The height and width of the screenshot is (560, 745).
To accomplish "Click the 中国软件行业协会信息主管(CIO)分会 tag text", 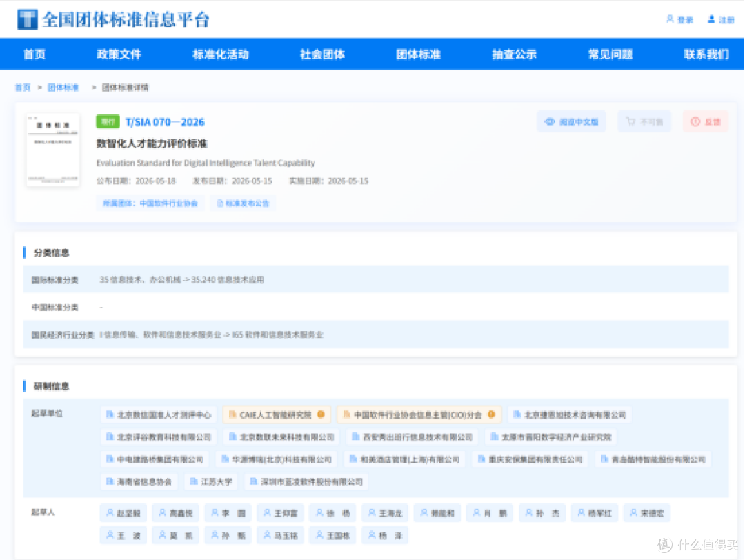I will (x=417, y=414).
